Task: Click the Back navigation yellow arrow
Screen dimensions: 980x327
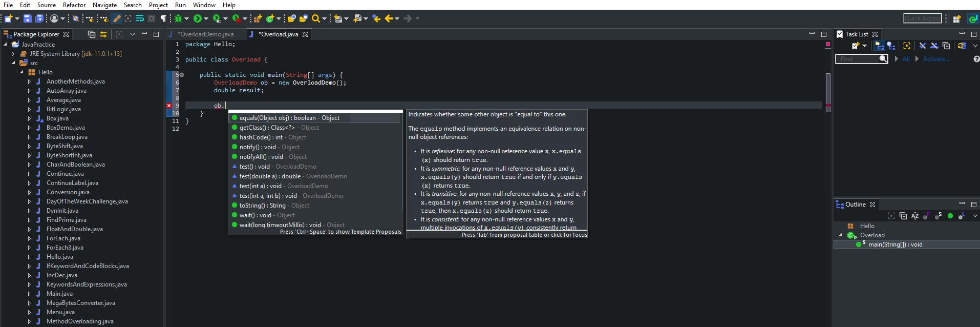Action: (x=389, y=18)
